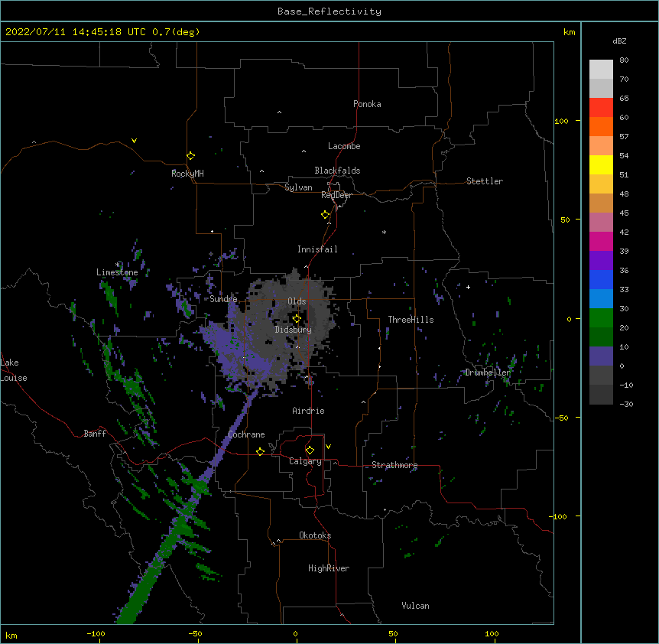Select the Cochrane label
This screenshot has width=659, height=644.
[246, 434]
